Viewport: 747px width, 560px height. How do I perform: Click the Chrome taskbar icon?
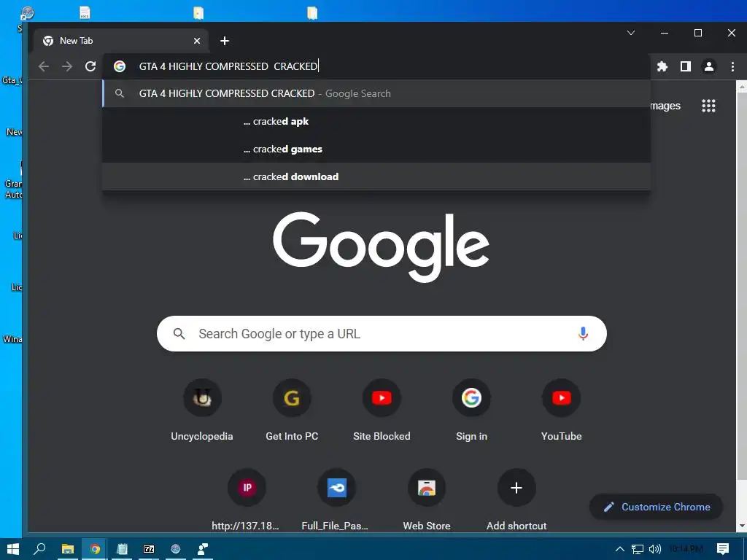pyautogui.click(x=95, y=549)
